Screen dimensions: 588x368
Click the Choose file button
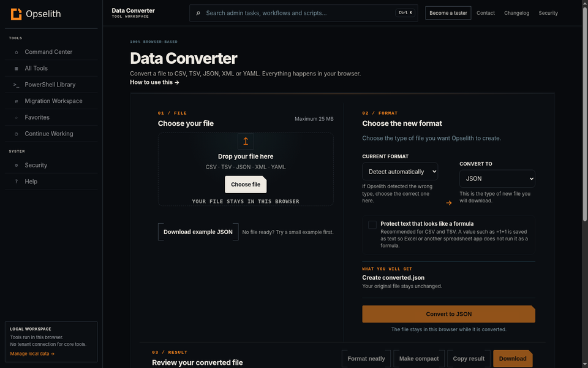pos(246,185)
